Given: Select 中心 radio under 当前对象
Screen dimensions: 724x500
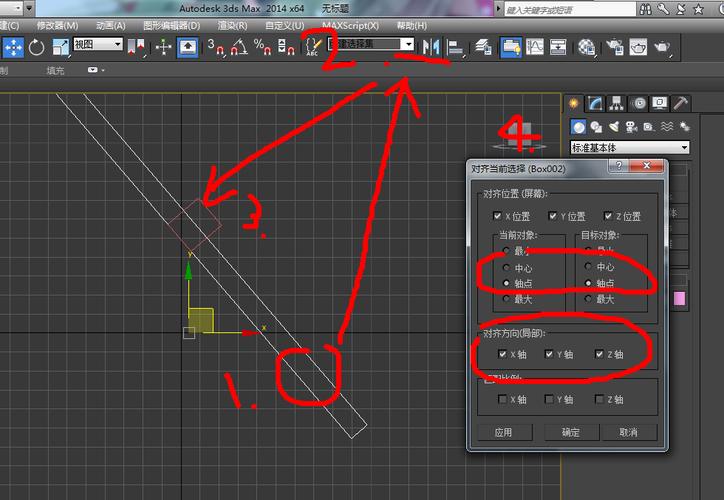Looking at the screenshot, I should click(x=506, y=268).
